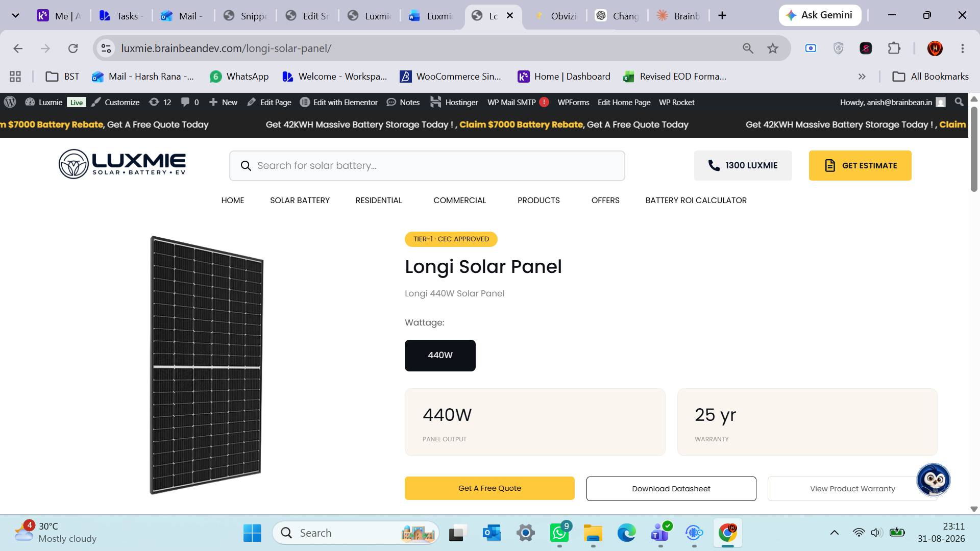Open the PRODUCTS menu item
This screenshot has width=980, height=551.
pyautogui.click(x=538, y=200)
